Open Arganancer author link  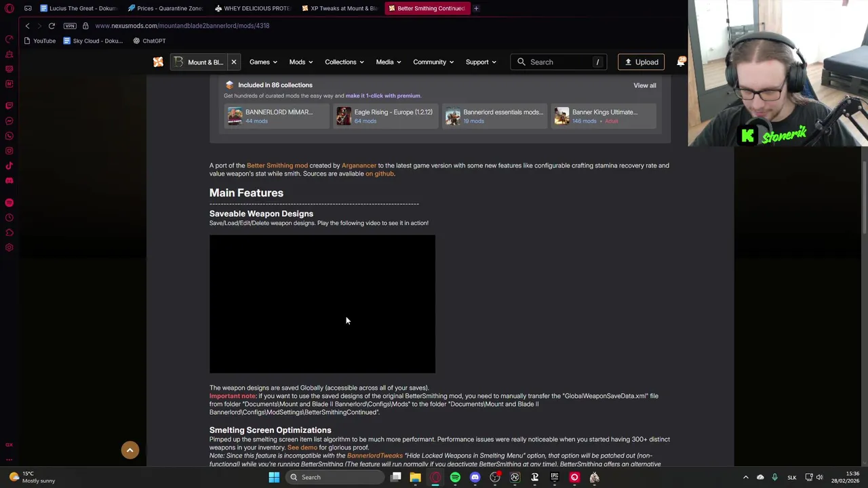(x=359, y=165)
